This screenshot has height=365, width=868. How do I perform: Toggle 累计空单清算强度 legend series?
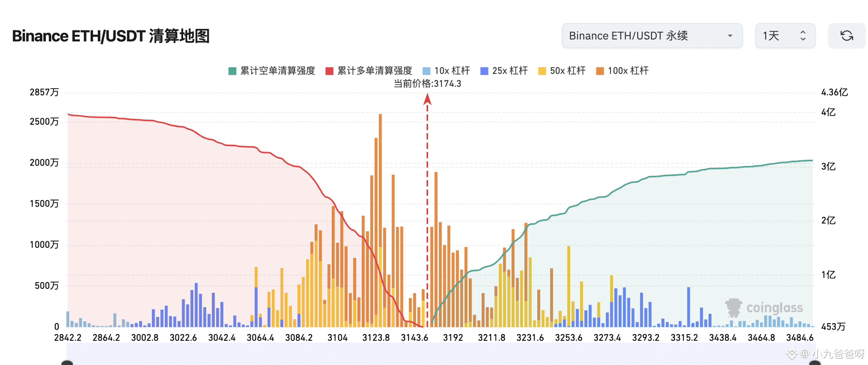[272, 71]
